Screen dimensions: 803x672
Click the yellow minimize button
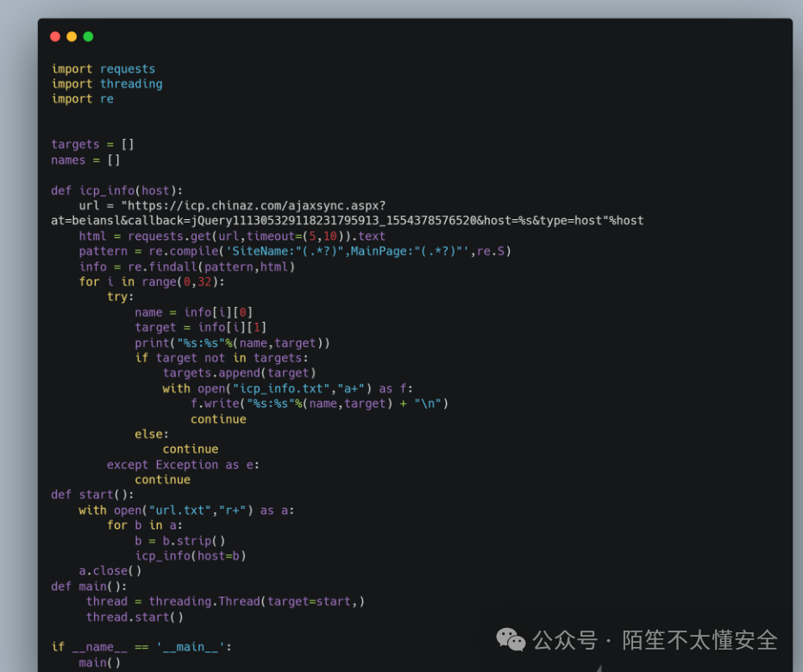click(71, 36)
